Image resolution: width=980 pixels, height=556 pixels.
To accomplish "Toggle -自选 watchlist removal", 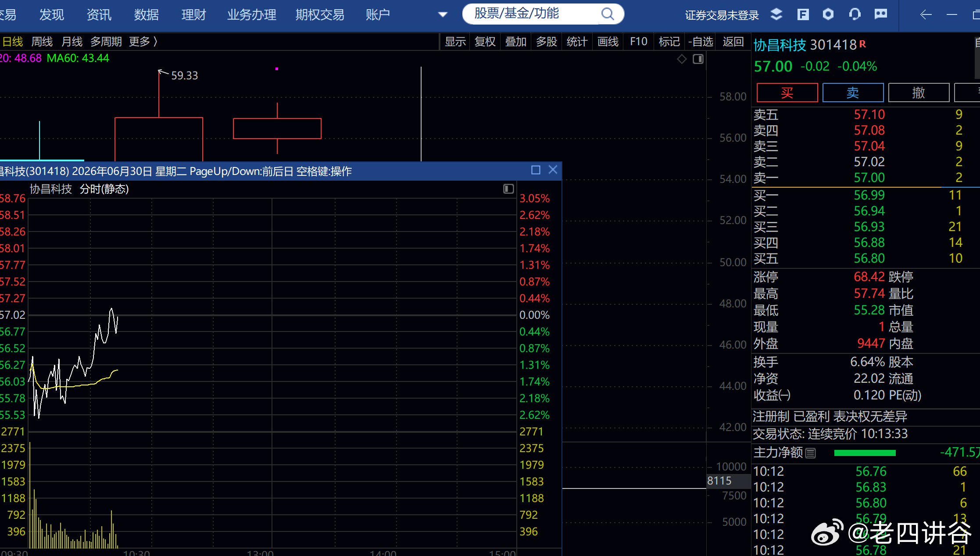I will coord(701,42).
